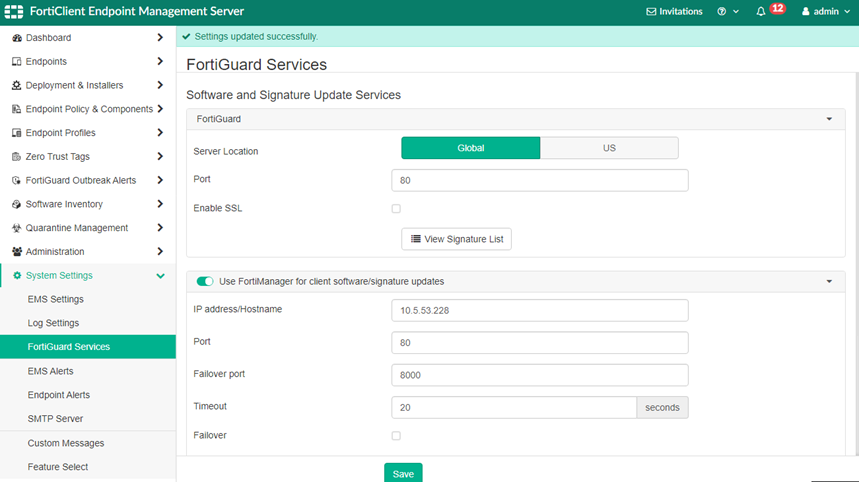The width and height of the screenshot is (859, 482).
Task: Expand the Endpoint Profiles menu chevron
Action: tap(160, 133)
